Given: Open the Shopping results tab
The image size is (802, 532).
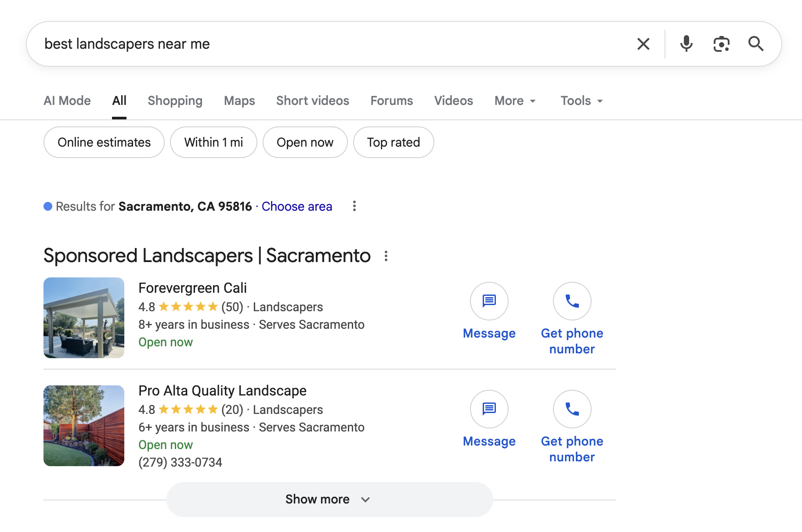Looking at the screenshot, I should tap(175, 101).
